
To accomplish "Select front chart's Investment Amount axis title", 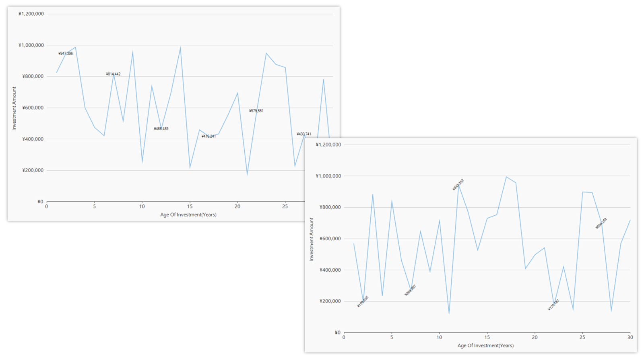I will 311,239.
